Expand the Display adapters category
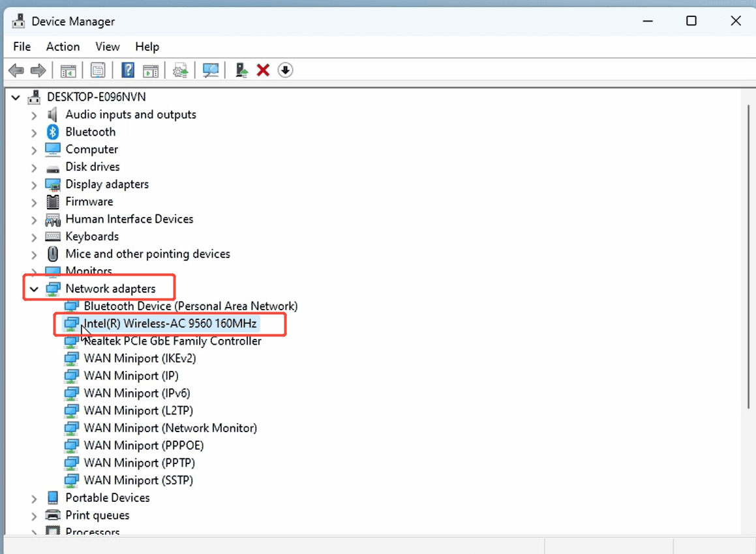The image size is (756, 554). click(33, 184)
